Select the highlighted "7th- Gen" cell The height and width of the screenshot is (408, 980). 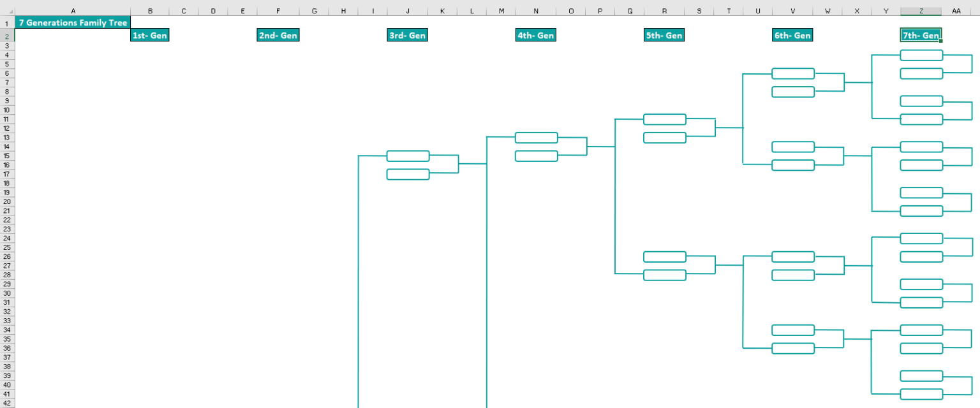tap(921, 35)
